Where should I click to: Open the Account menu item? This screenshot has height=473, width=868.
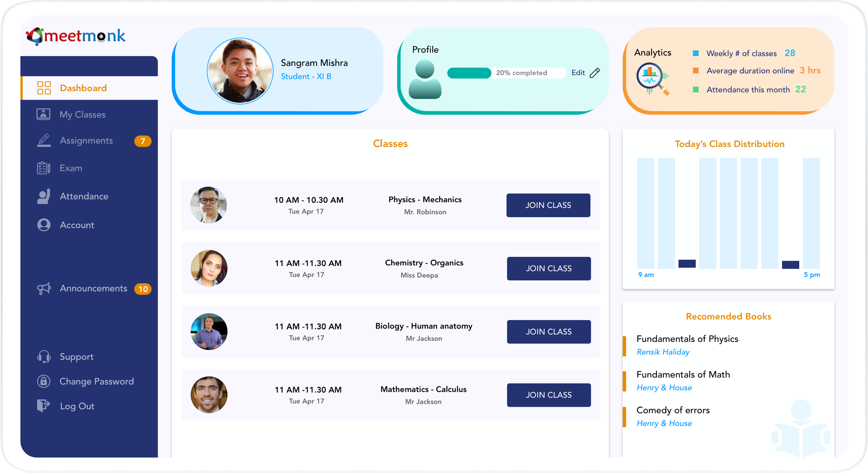tap(77, 225)
